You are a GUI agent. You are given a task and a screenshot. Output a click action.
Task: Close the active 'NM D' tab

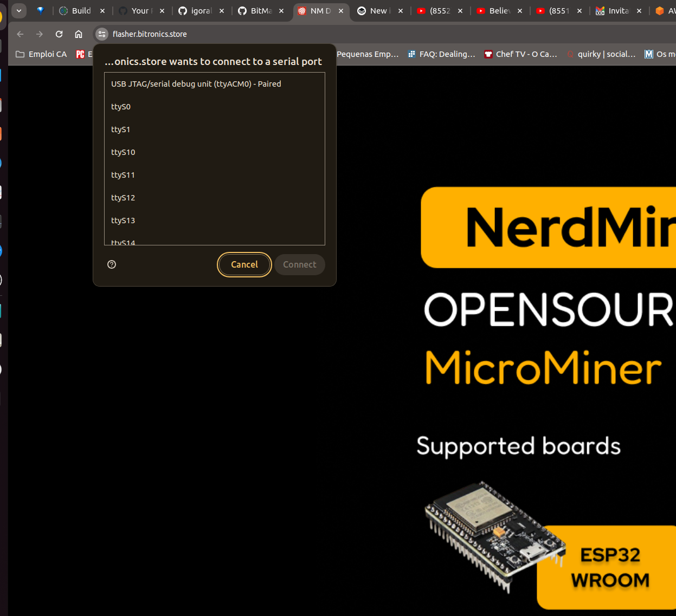pos(341,11)
